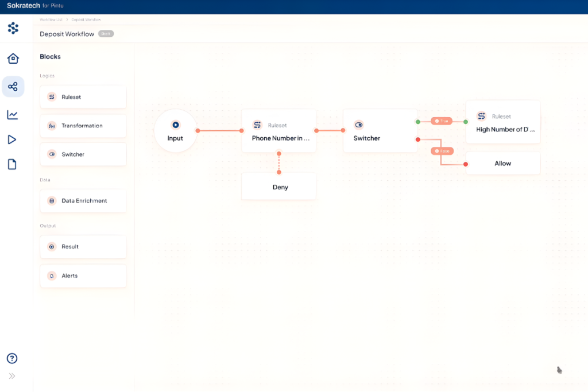588x392 pixels.
Task: Click the Workflow List breadcrumb link
Action: pyautogui.click(x=51, y=20)
